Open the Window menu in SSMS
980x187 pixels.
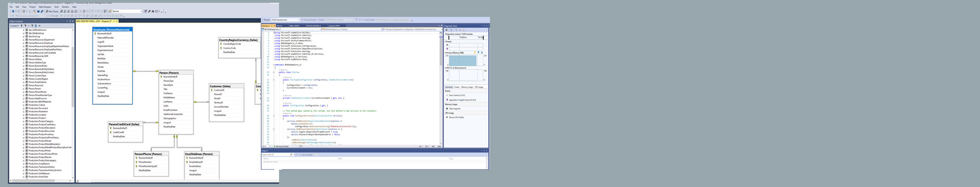(x=66, y=7)
